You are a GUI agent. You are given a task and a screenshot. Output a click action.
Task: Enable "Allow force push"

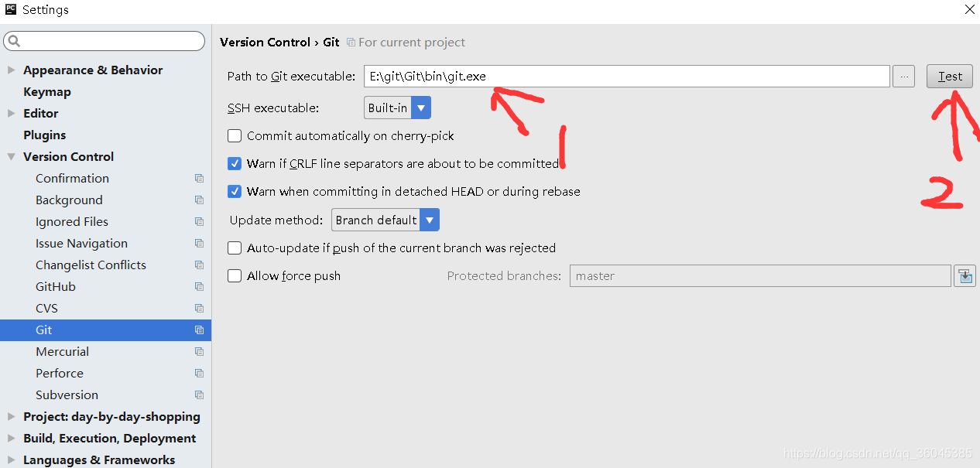point(235,275)
